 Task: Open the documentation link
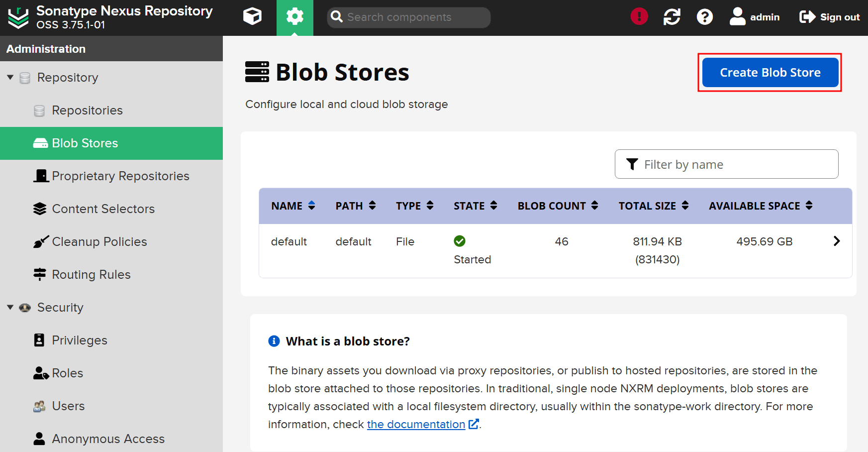[416, 424]
